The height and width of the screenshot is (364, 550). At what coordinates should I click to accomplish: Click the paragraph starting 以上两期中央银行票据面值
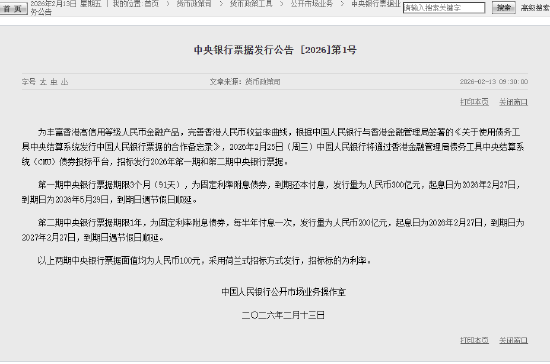point(204,261)
